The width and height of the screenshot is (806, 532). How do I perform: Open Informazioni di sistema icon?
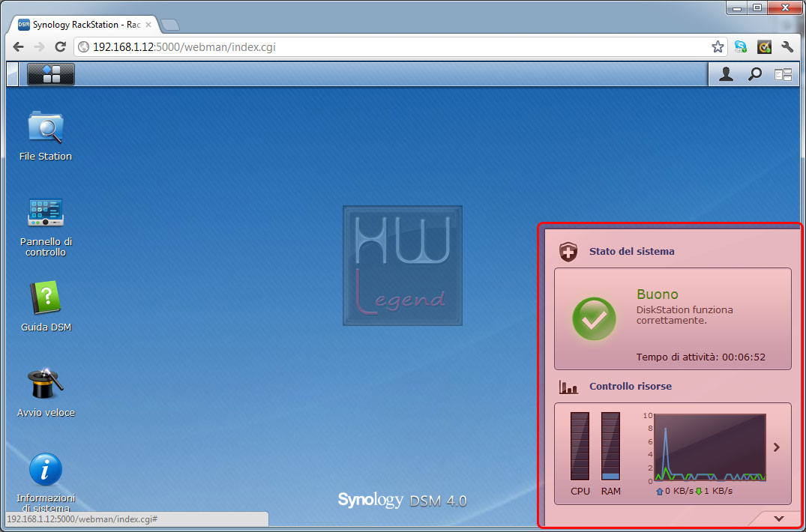[x=45, y=469]
